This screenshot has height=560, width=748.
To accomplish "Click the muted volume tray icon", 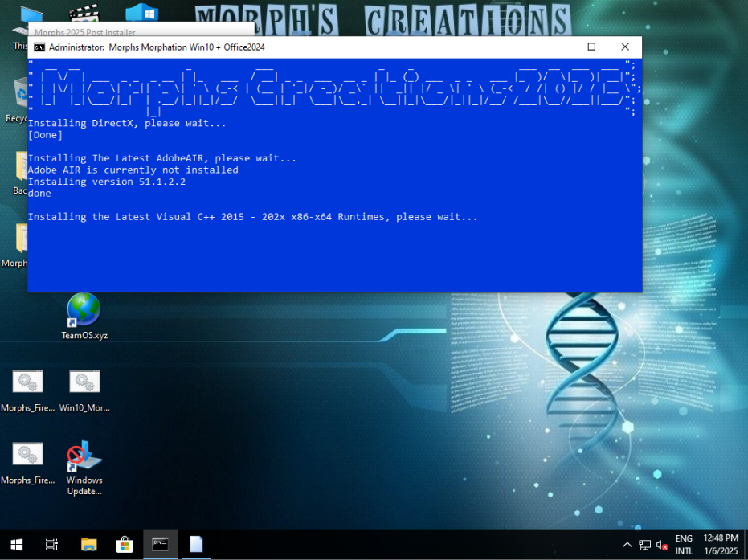I will (x=662, y=545).
